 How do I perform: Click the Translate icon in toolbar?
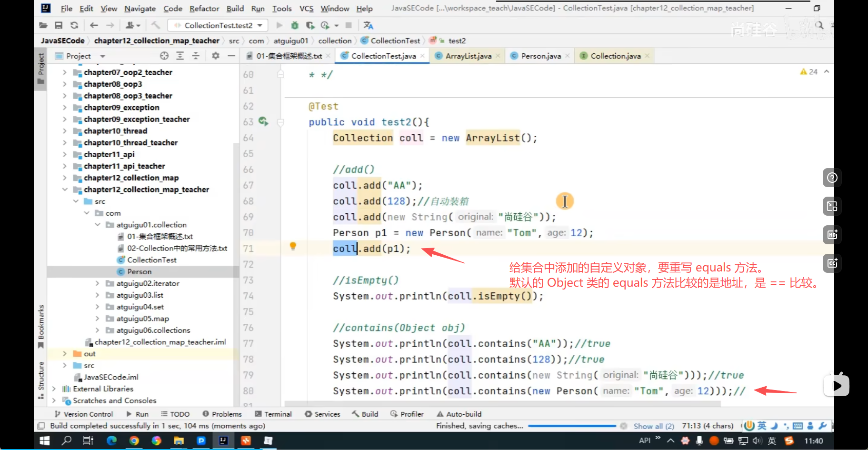coord(368,25)
